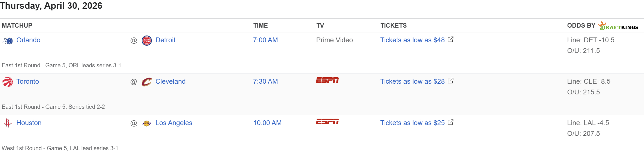Go to the Cleveland team page
The image size is (644, 153).
(x=170, y=81)
